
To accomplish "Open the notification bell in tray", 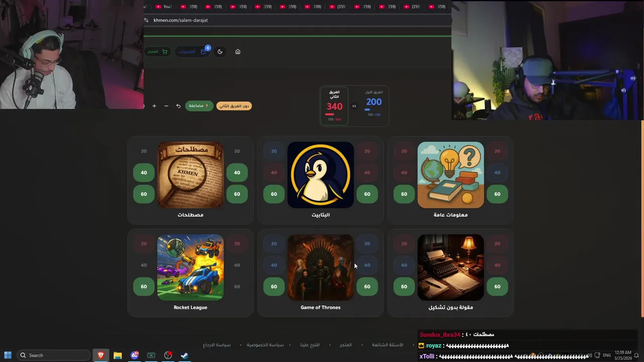I will [x=636, y=355].
